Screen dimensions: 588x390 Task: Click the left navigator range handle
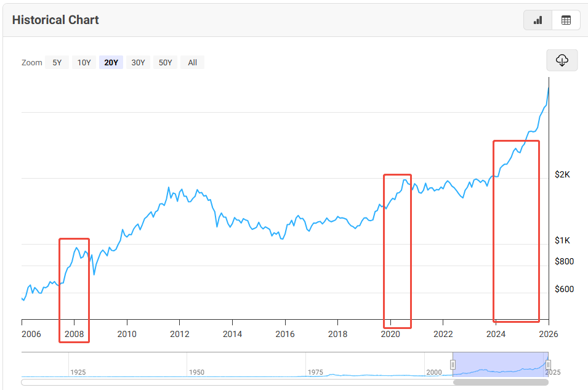pos(453,365)
